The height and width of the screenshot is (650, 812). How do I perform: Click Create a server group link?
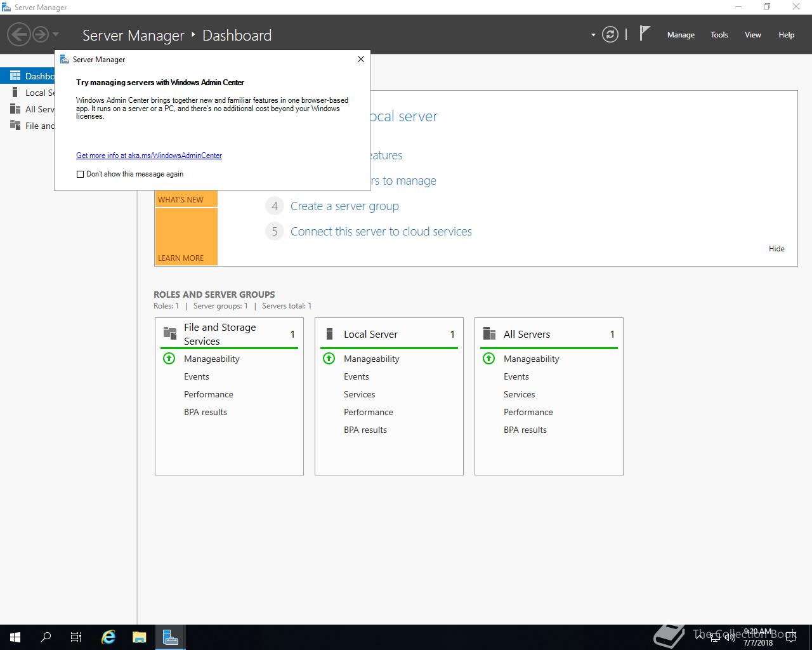click(344, 206)
